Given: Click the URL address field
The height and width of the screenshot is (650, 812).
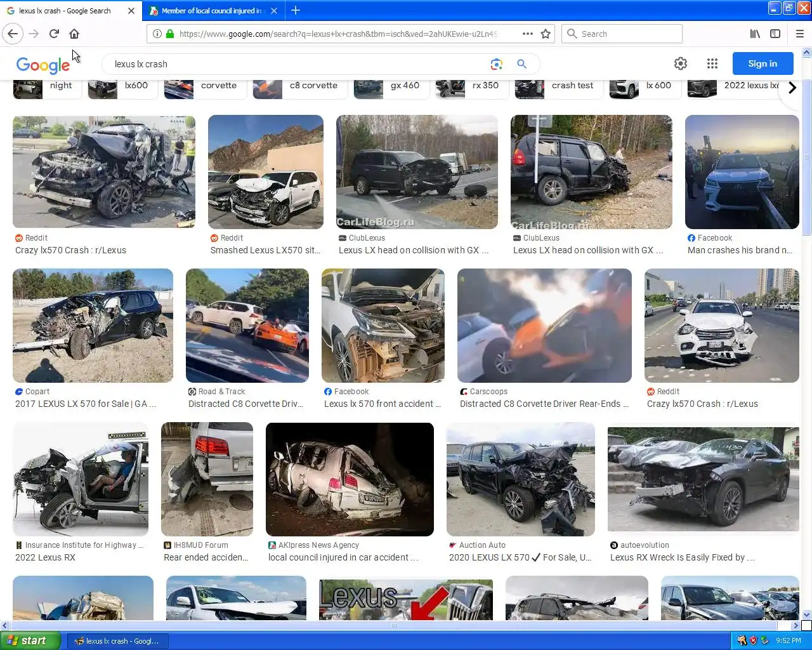Looking at the screenshot, I should [x=338, y=34].
